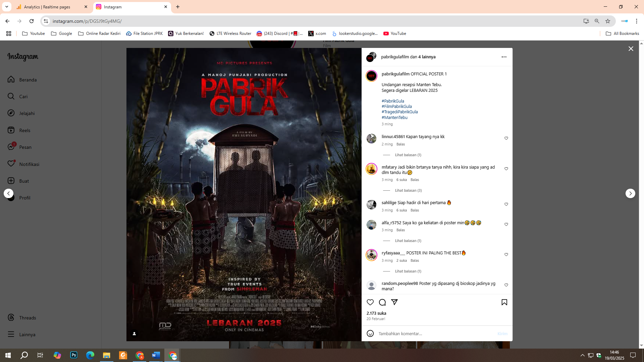Reply with Balas on mfatary's comment

(415, 180)
